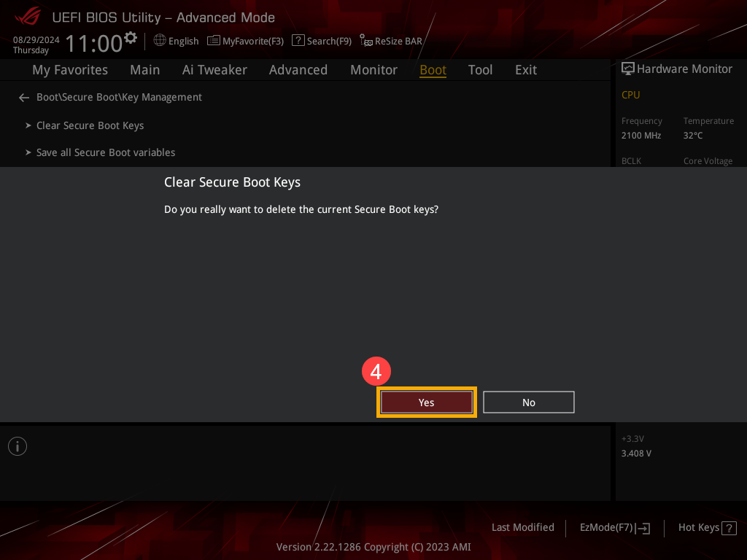Image resolution: width=747 pixels, height=560 pixels.
Task: Switch to EzMode(F7)
Action: 614,528
